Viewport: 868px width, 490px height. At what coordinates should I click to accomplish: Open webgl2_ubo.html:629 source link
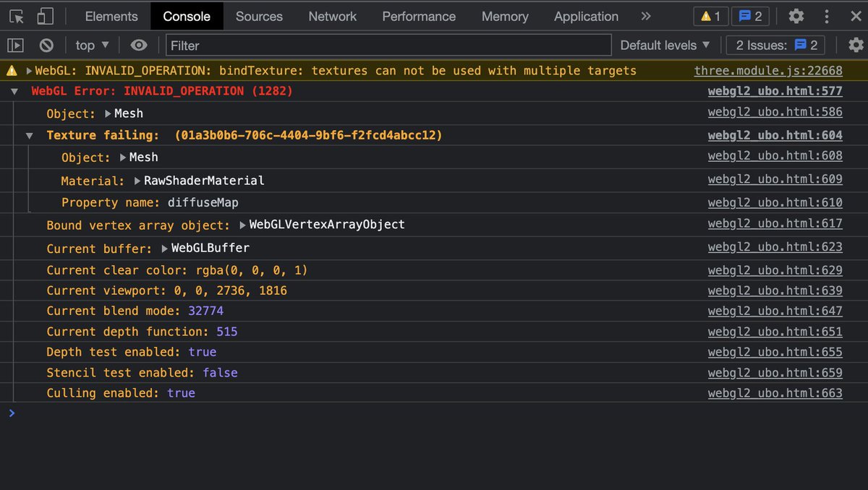click(775, 270)
